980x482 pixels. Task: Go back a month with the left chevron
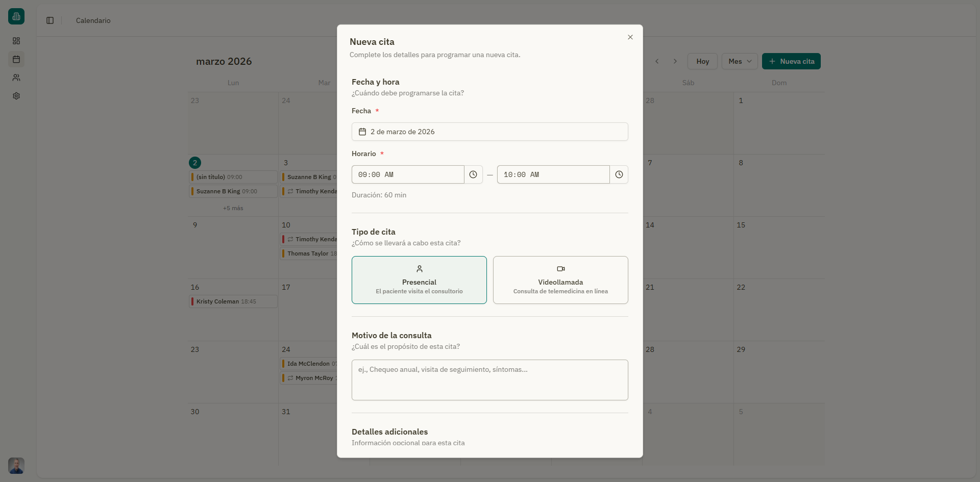coord(657,61)
